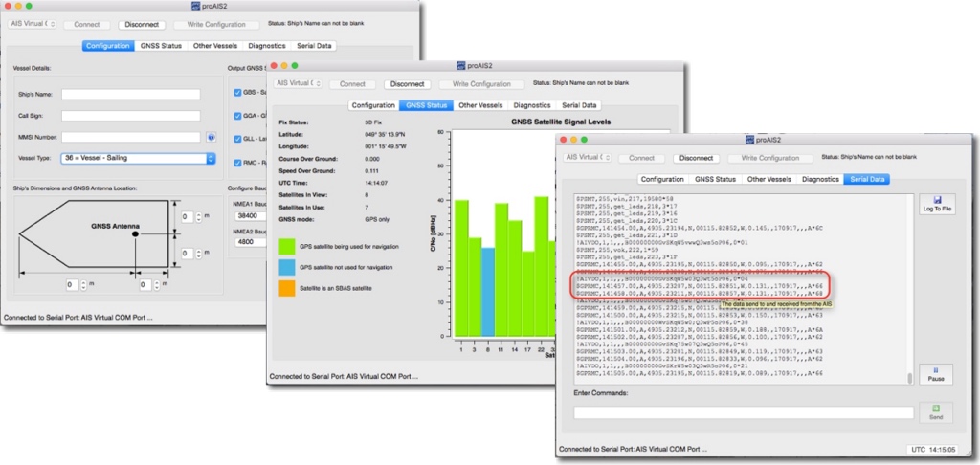
Task: Switch to GNSS Status tab in Serial Data window
Action: (x=716, y=179)
